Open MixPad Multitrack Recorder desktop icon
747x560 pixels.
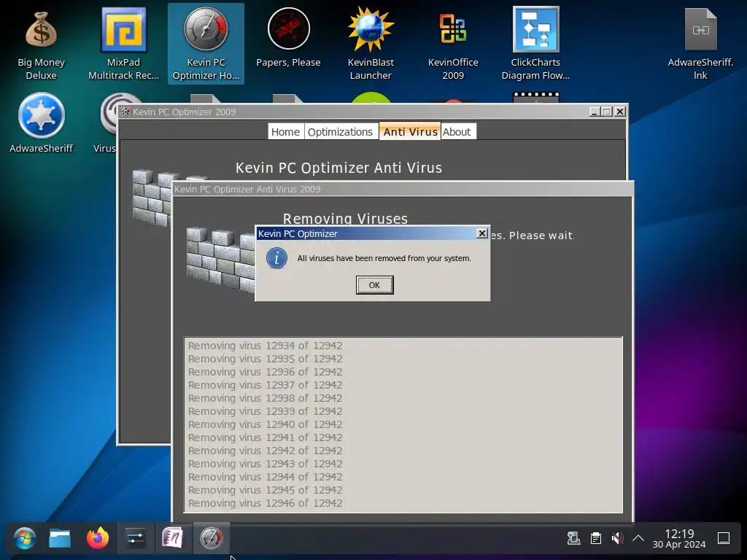pyautogui.click(x=123, y=44)
